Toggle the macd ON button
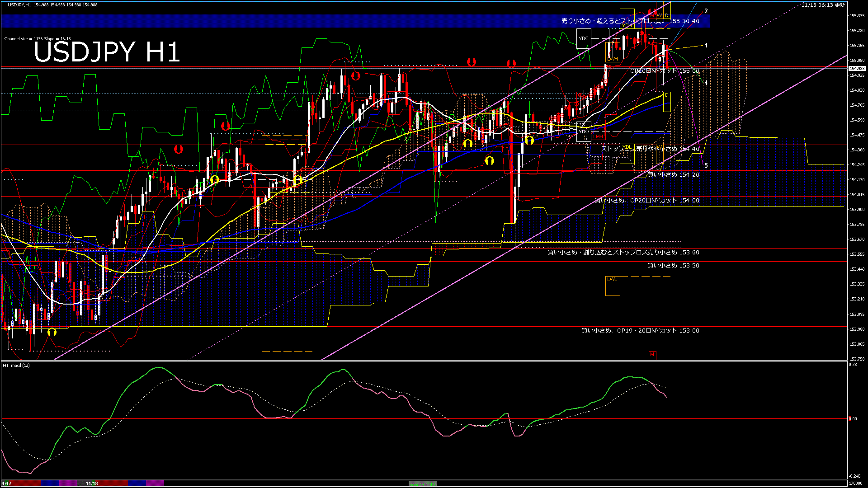 tap(423, 484)
